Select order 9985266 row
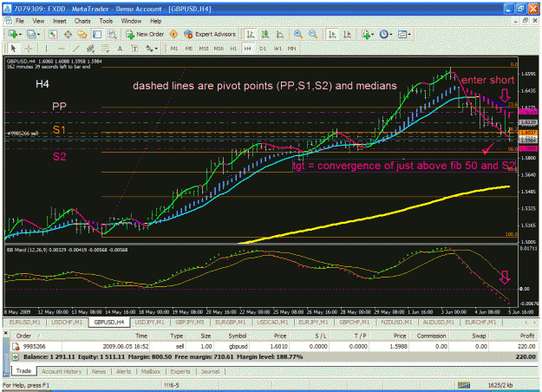This screenshot has width=542, height=392. point(274,346)
